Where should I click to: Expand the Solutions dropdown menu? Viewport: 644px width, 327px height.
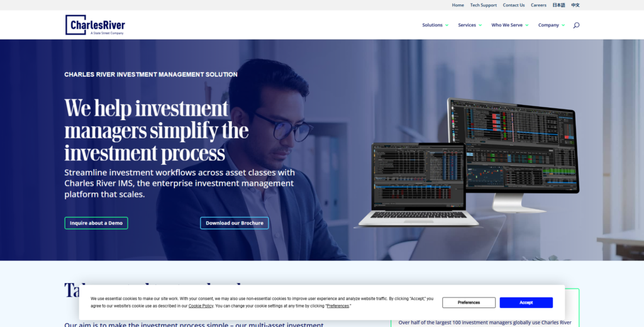pyautogui.click(x=435, y=25)
